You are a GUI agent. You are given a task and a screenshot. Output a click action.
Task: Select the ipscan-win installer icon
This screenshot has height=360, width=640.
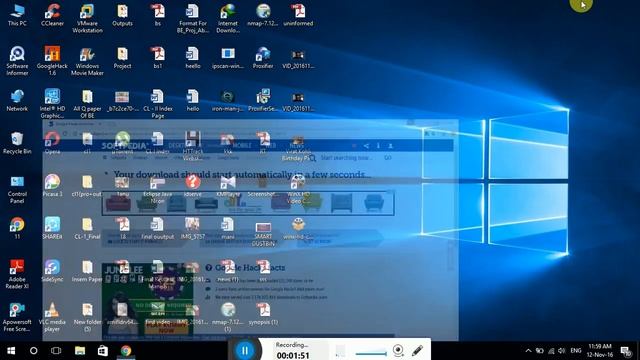[228, 58]
